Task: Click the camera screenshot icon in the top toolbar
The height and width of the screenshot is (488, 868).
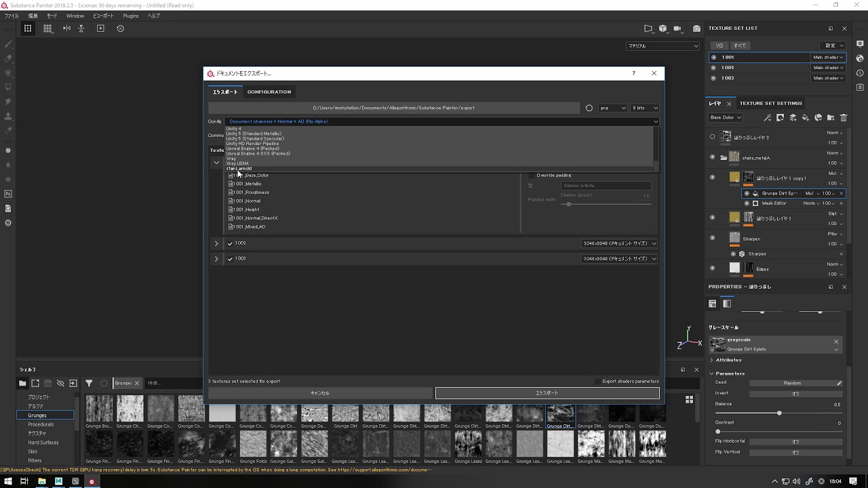Action: coord(696,28)
